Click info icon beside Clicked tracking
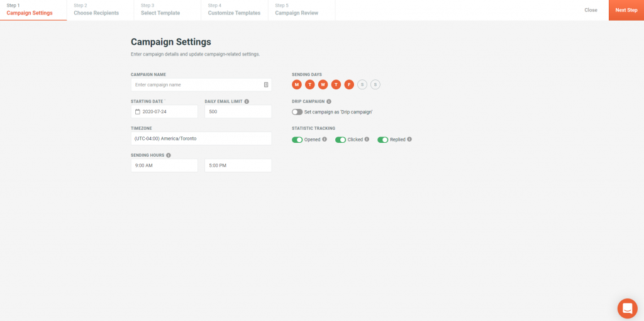The height and width of the screenshot is (321, 644). pyautogui.click(x=367, y=139)
